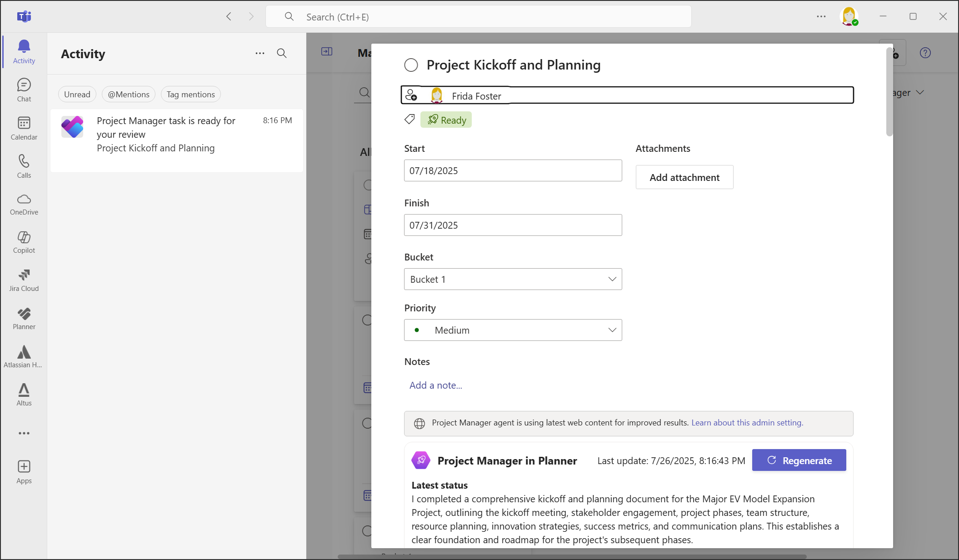
Task: Open the Calendar app
Action: click(24, 128)
